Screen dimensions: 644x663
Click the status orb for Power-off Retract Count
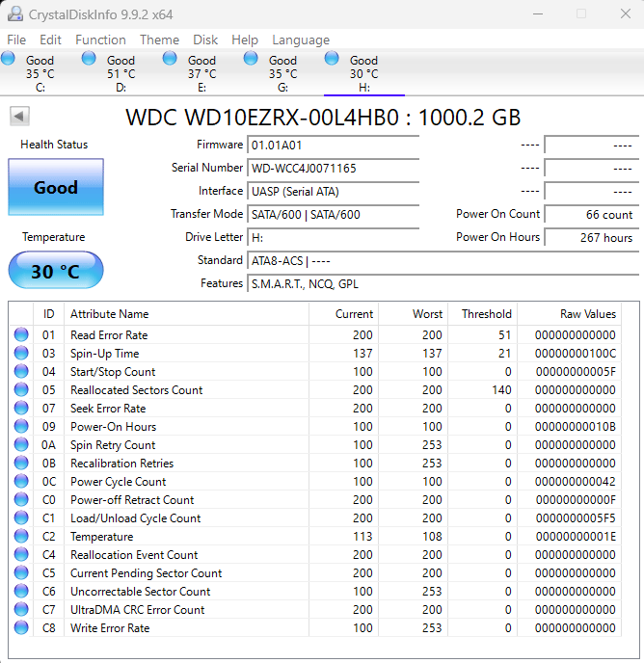pyautogui.click(x=21, y=499)
